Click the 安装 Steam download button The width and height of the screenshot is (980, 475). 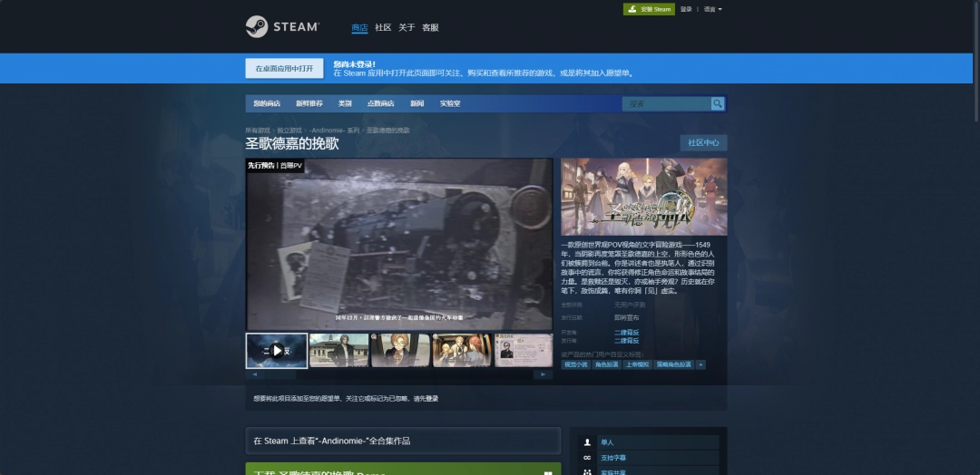(649, 9)
